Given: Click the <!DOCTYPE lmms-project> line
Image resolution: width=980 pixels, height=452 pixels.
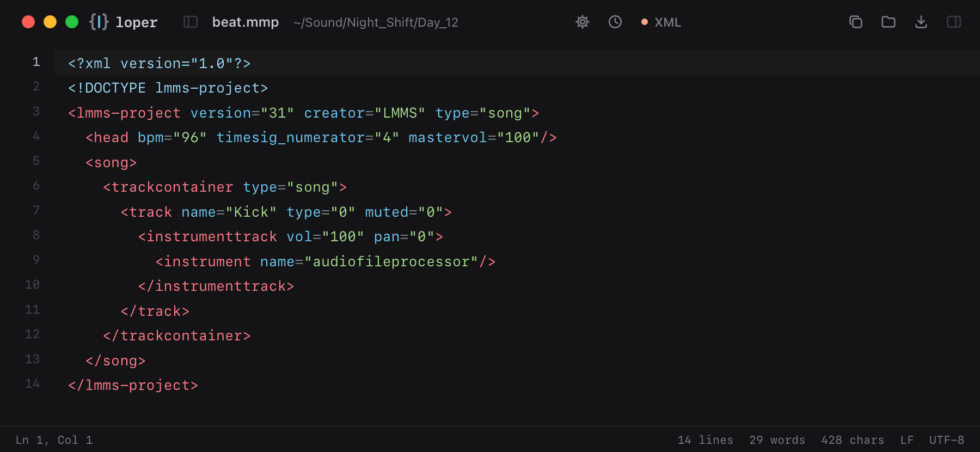Looking at the screenshot, I should point(168,88).
